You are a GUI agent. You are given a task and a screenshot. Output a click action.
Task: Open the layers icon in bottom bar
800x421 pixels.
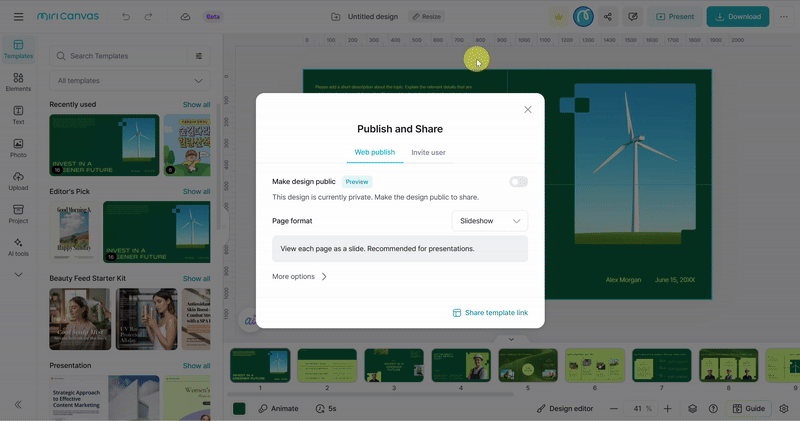pos(692,408)
